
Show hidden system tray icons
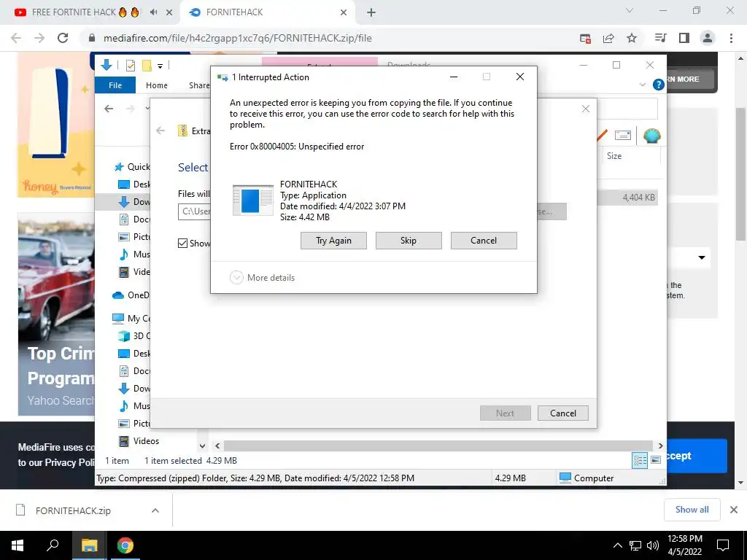click(617, 545)
